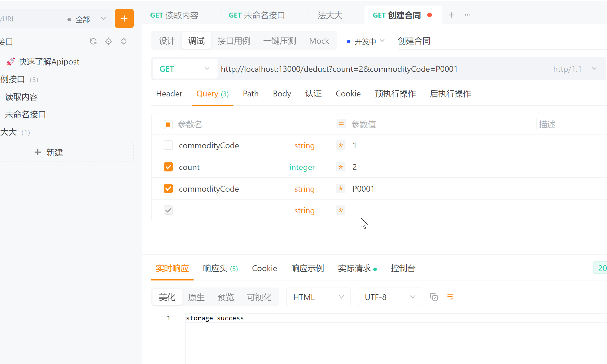Open 未命名接口 in the sidebar

[26, 115]
